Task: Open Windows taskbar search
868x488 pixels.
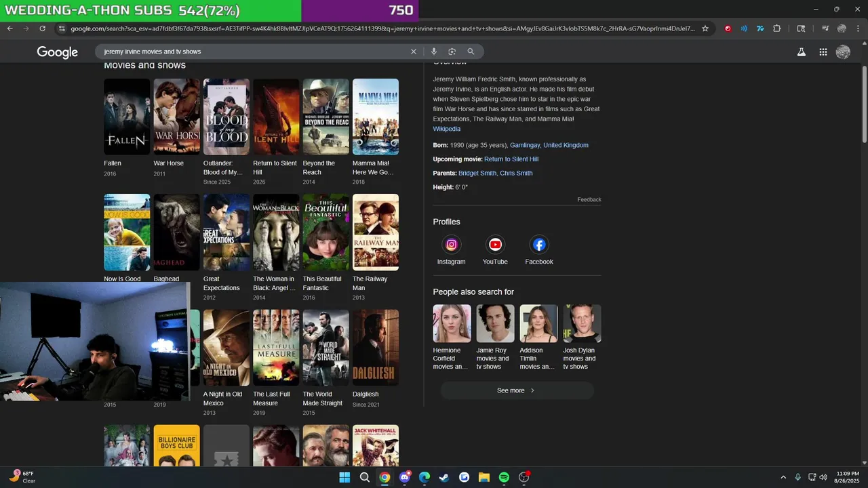Action: click(364, 477)
